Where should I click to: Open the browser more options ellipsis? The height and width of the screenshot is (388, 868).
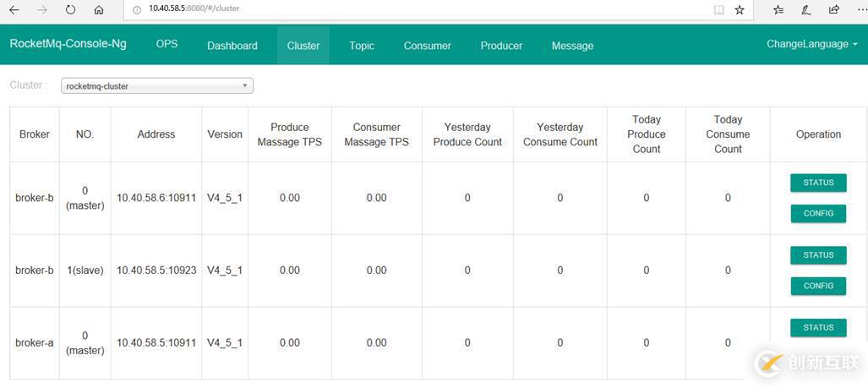(860, 9)
